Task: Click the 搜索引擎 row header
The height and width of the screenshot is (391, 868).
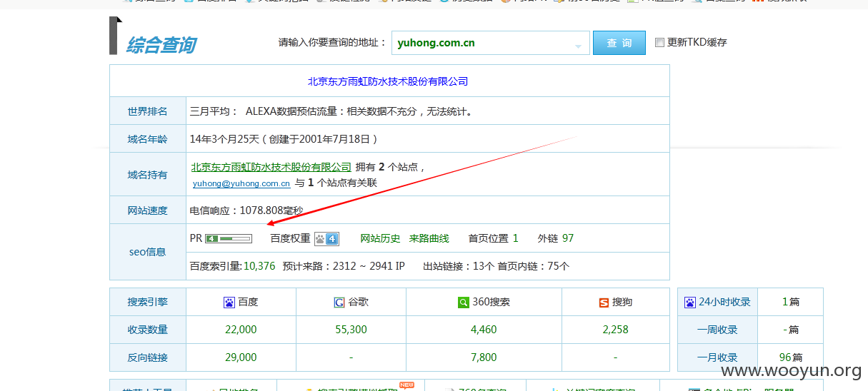Action: pyautogui.click(x=148, y=303)
